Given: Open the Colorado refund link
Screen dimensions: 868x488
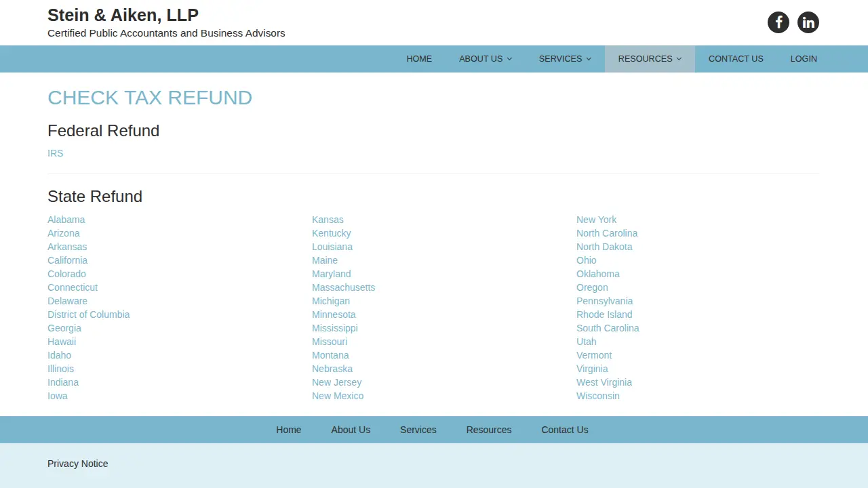Looking at the screenshot, I should (66, 274).
